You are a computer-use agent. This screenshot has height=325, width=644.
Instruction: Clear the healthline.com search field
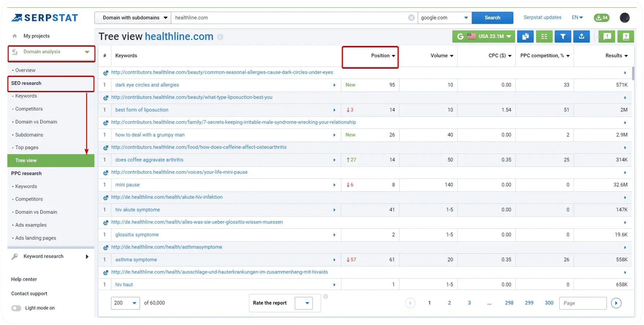coord(411,18)
